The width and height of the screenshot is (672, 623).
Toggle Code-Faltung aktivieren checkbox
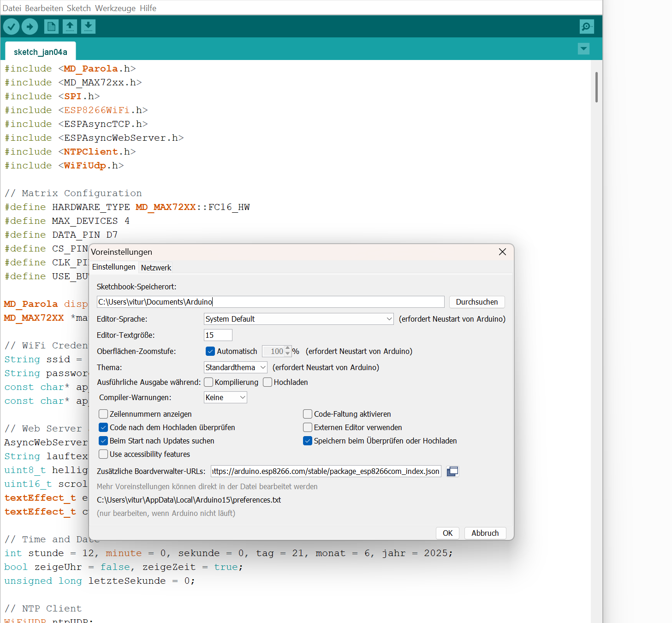[x=308, y=414]
